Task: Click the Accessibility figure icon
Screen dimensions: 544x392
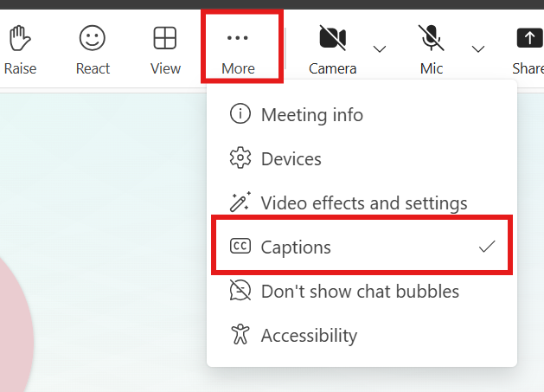Action: point(240,335)
